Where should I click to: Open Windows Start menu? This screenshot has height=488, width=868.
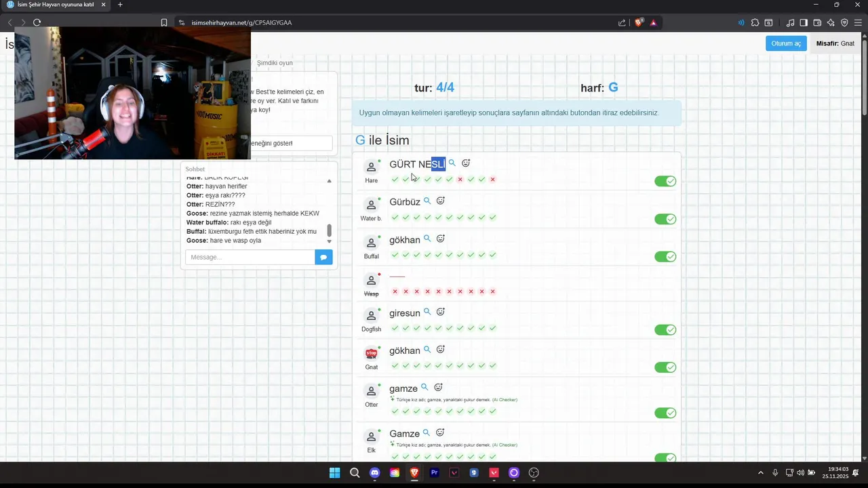pos(334,473)
